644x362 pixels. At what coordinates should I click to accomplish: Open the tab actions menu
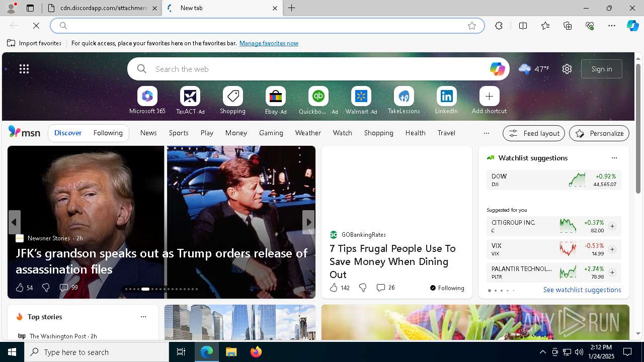pyautogui.click(x=30, y=8)
